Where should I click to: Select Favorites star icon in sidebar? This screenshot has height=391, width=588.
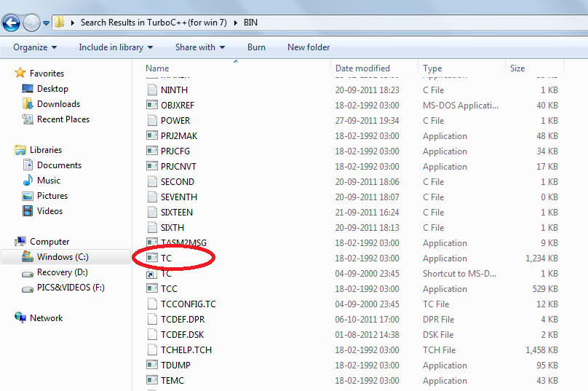[20, 73]
